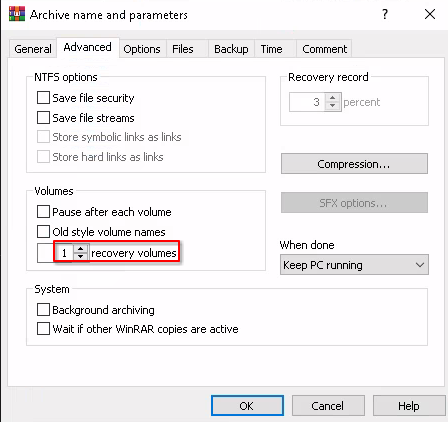Click the 'System' group label

[x=52, y=289]
